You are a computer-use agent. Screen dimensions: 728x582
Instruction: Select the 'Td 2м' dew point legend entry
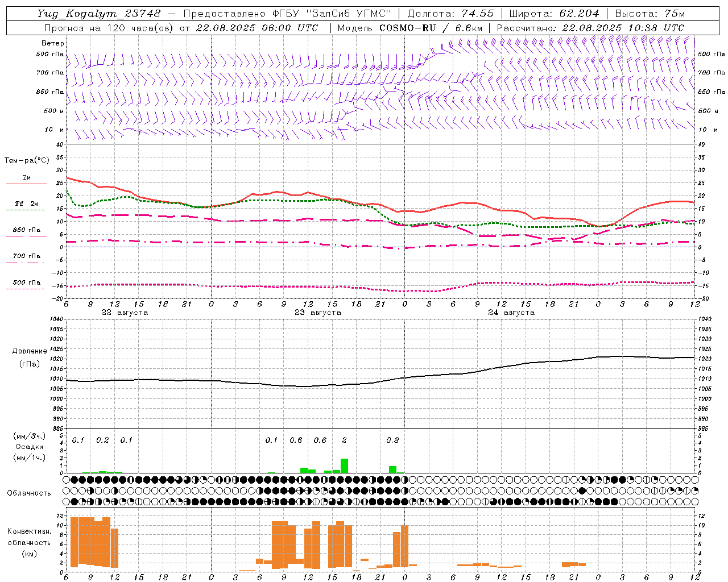[27, 203]
